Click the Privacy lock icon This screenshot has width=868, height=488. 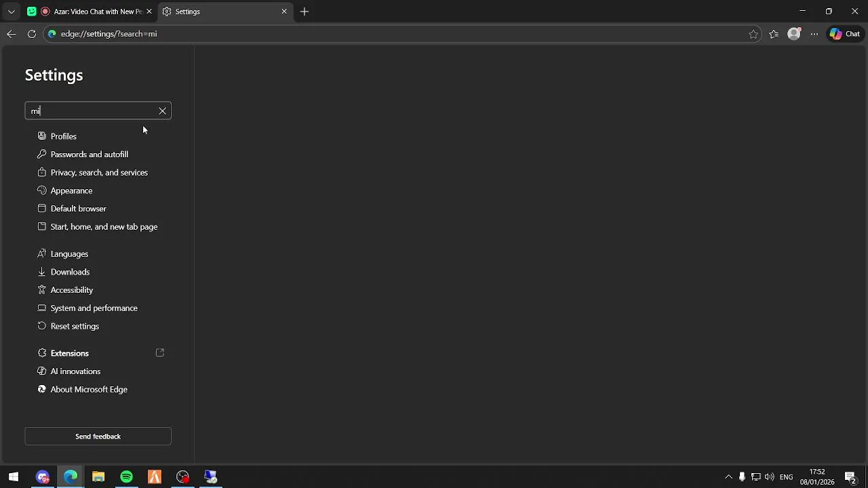(x=42, y=172)
